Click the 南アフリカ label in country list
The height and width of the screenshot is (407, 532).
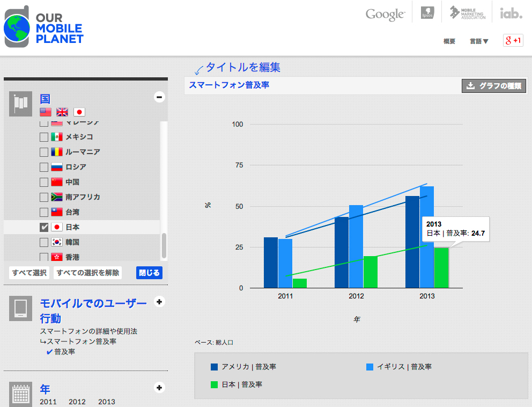[x=83, y=197]
